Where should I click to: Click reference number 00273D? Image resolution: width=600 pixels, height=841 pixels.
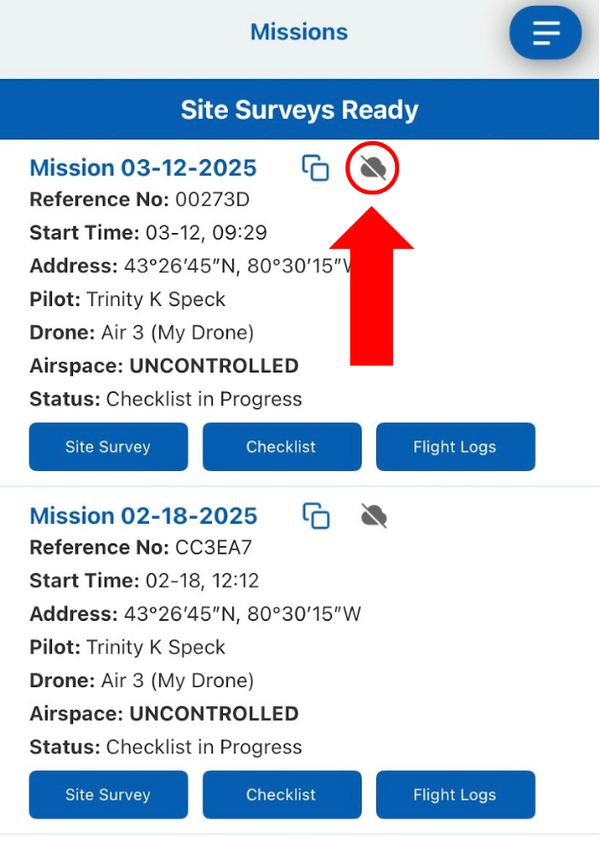[212, 200]
